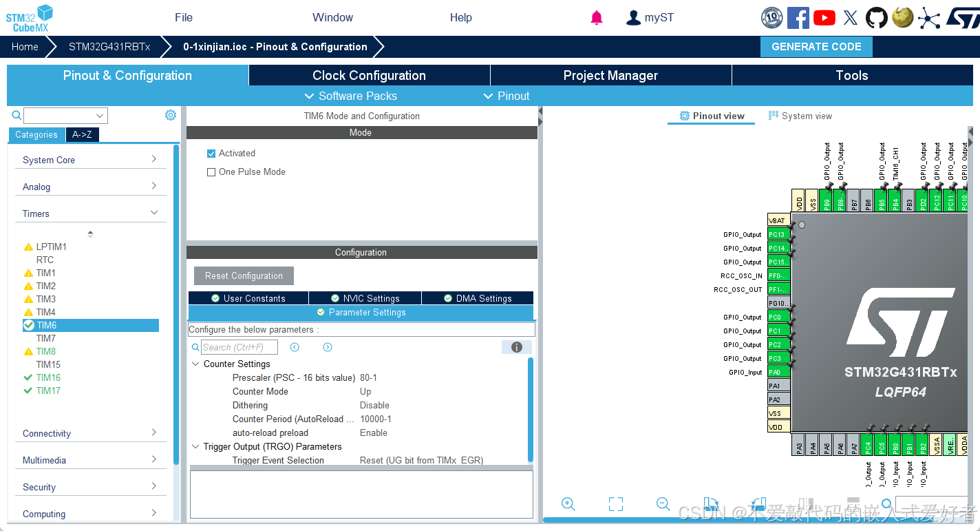Click the parameter Search (Ctrl+F) field
The height and width of the screenshot is (531, 980).
point(239,347)
